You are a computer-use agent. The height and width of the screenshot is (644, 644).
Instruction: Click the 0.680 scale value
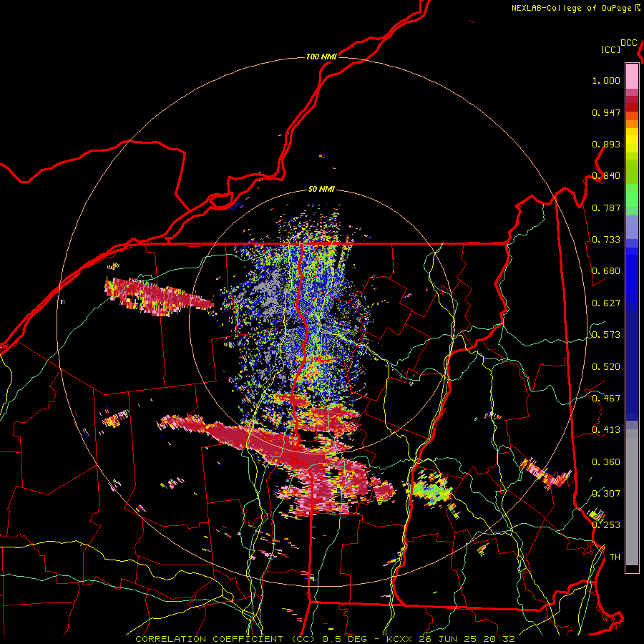606,271
